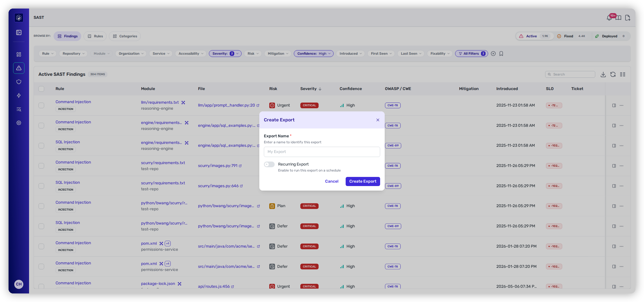644x302 pixels.
Task: Open the settings gear in sidebar
Action: coord(19,123)
